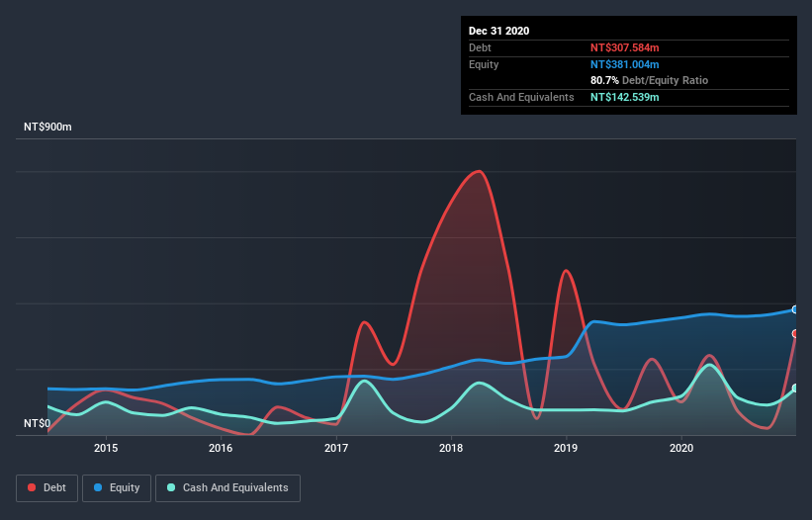Click the 2016 x-axis label
The height and width of the screenshot is (520, 812).
coord(221,448)
